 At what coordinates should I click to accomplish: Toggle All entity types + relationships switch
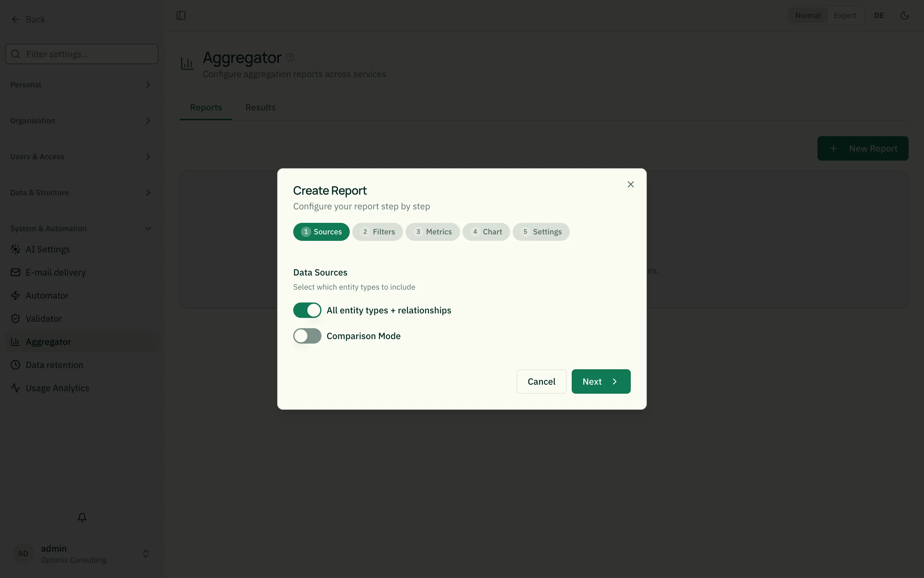coord(307,310)
